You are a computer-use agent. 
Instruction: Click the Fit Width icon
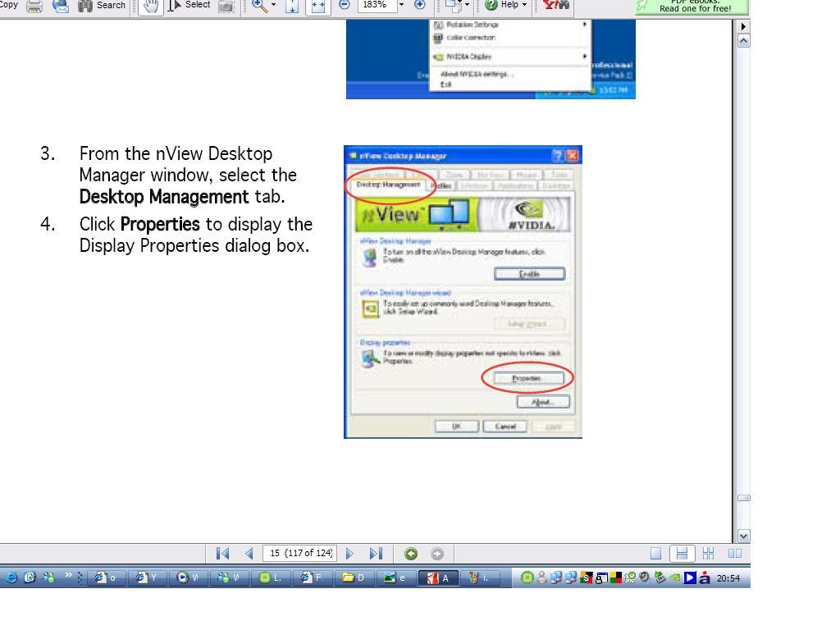coord(317,7)
